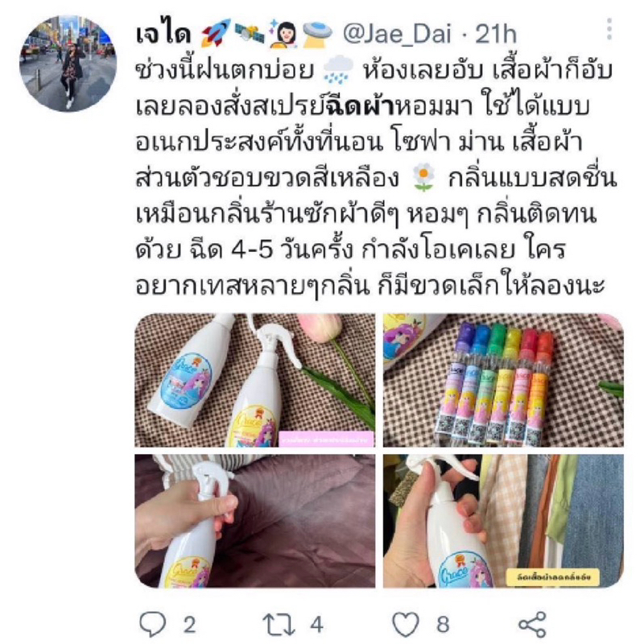Open the photo of two white spray bottles
The width and height of the screenshot is (644, 644).
(254, 380)
